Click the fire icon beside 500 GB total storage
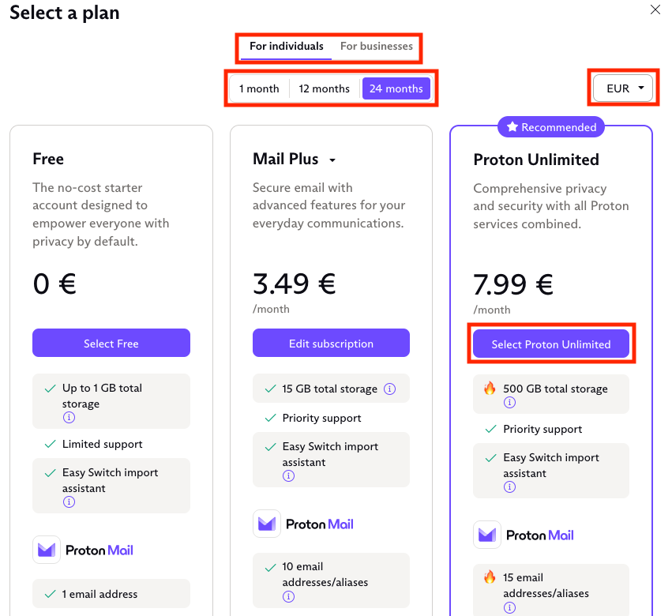 click(488, 388)
